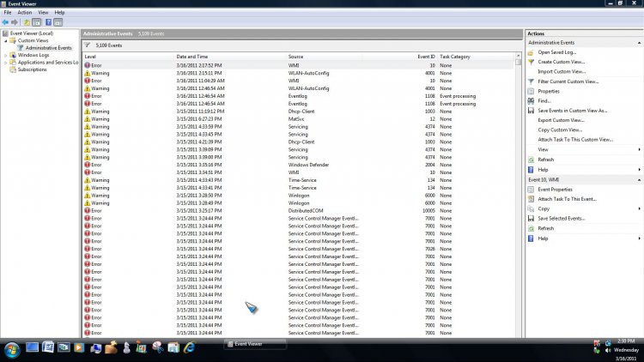The height and width of the screenshot is (362, 644).
Task: Click the Show Desktop taskbar icon
Action: [x=32, y=347]
